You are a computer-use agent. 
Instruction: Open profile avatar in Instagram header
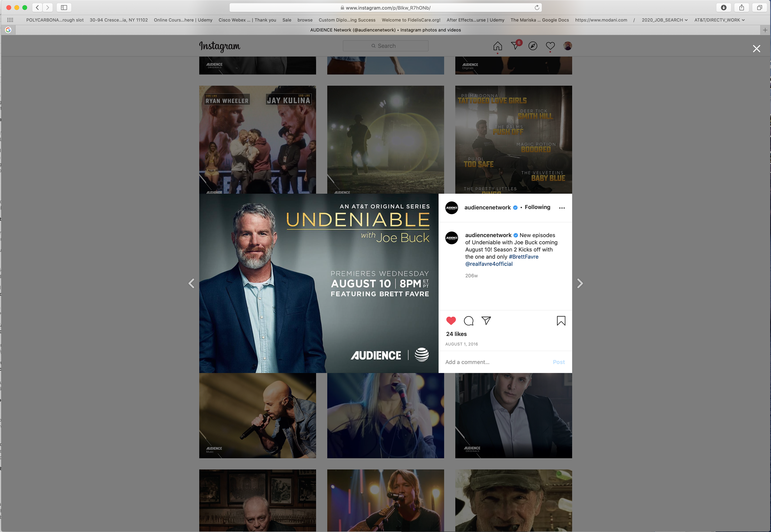coord(567,46)
